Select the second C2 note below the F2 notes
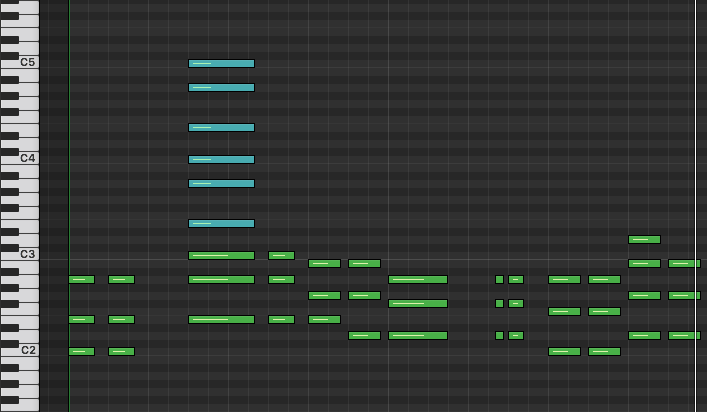707x412 pixels. 605,352
